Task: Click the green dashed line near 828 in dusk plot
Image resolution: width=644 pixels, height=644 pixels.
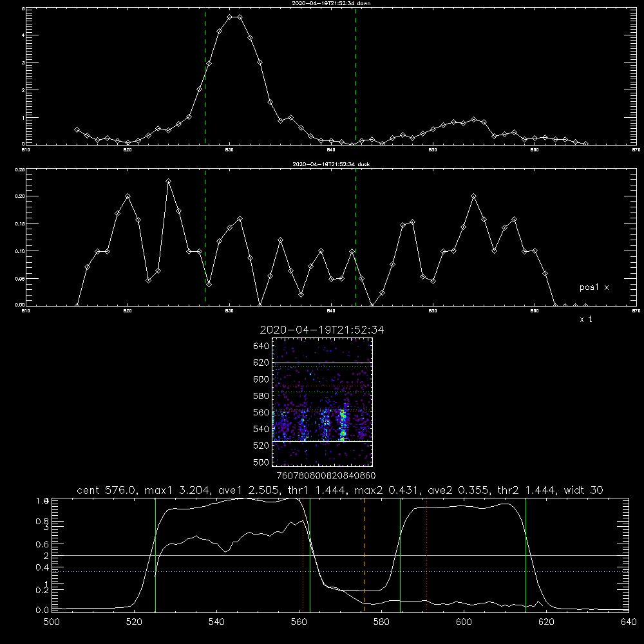Action: click(205, 237)
